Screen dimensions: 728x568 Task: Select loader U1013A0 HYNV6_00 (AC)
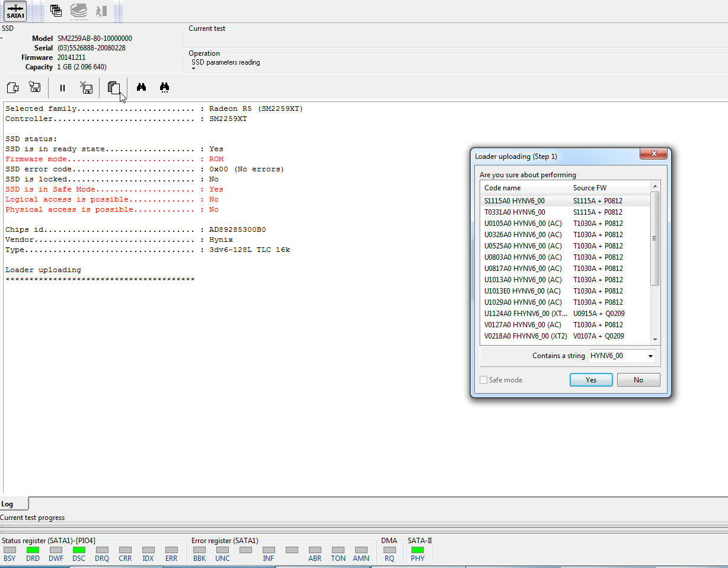566,280
